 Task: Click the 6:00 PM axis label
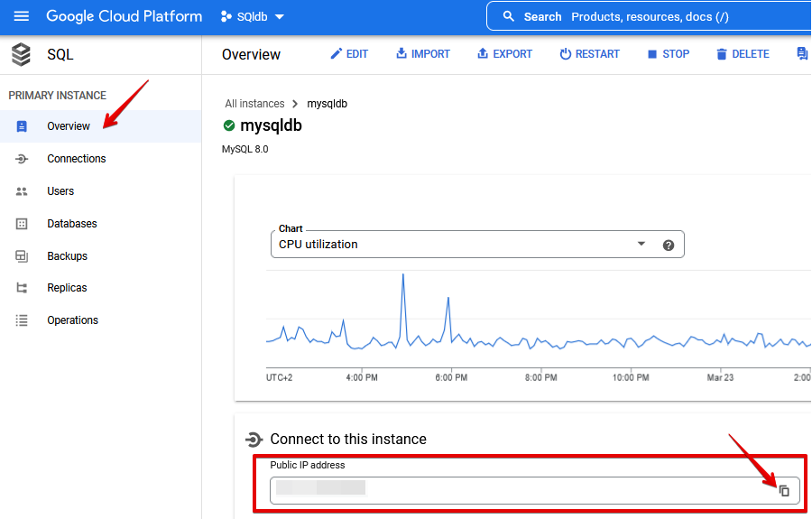point(451,377)
